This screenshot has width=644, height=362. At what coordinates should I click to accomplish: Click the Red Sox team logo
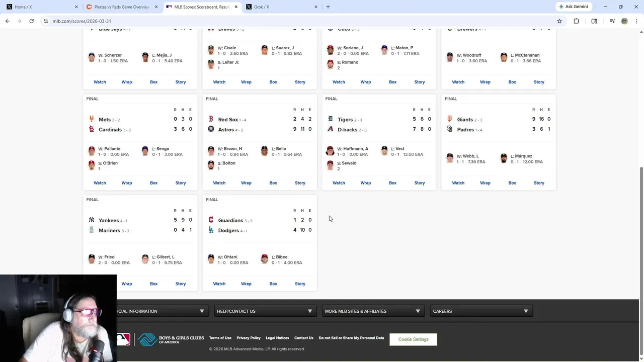tap(211, 119)
